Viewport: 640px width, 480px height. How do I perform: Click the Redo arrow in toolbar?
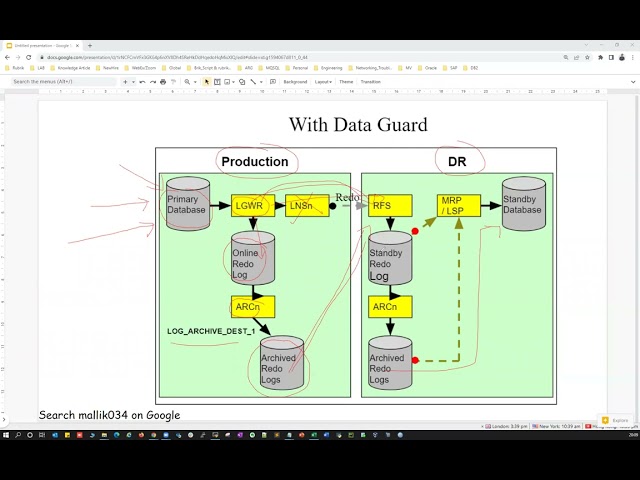[x=153, y=82]
